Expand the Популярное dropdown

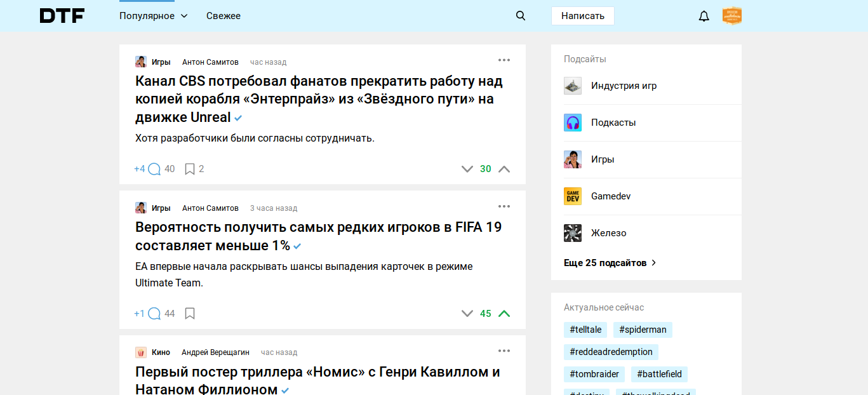coord(154,16)
